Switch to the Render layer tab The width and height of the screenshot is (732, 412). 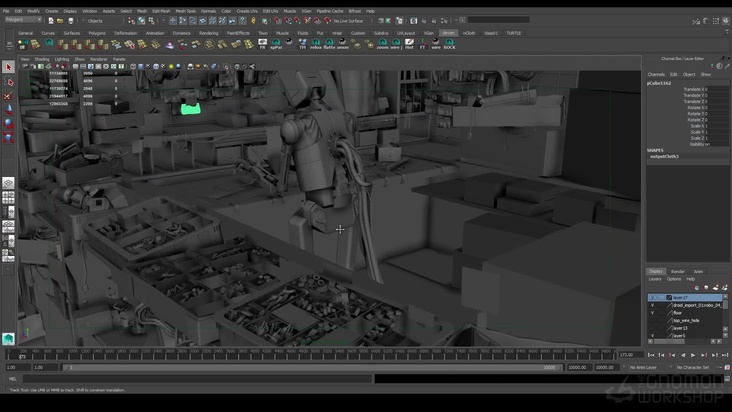[x=678, y=271]
